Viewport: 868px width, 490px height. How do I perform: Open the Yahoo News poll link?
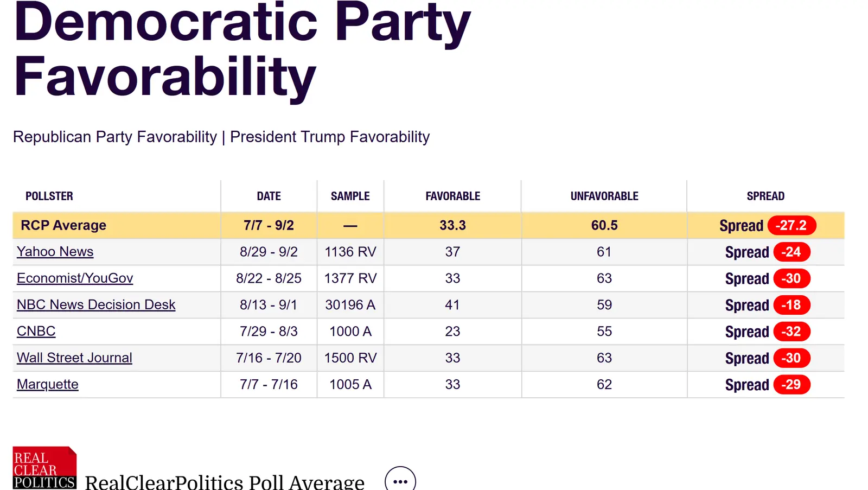click(55, 252)
